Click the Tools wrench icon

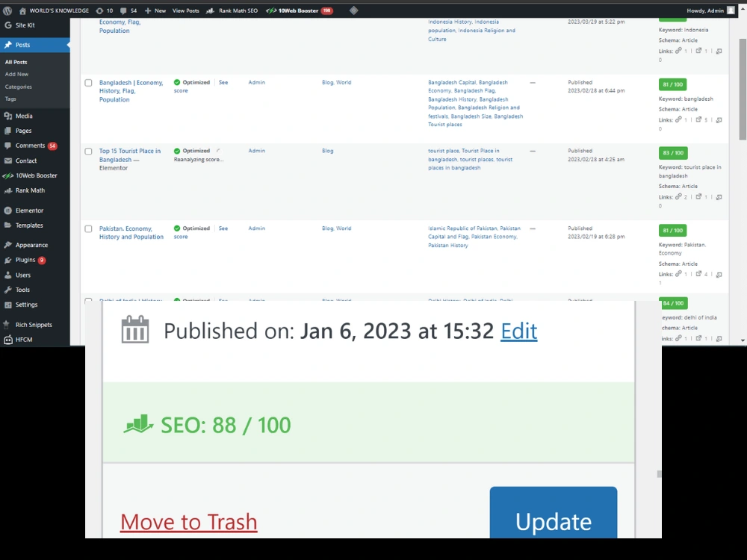tap(8, 290)
